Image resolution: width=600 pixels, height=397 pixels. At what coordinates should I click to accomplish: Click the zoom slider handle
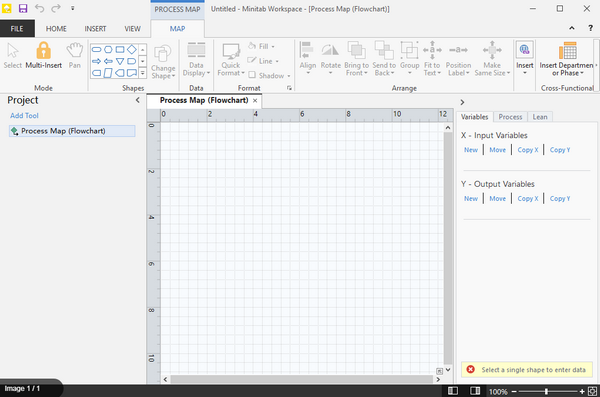click(x=546, y=391)
